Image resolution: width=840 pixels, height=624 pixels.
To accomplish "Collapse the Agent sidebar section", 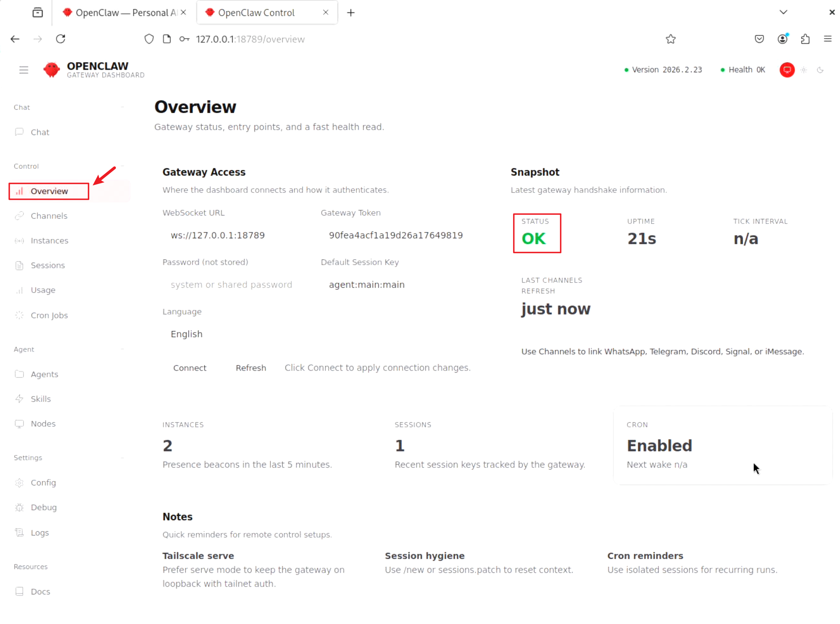I will (122, 349).
